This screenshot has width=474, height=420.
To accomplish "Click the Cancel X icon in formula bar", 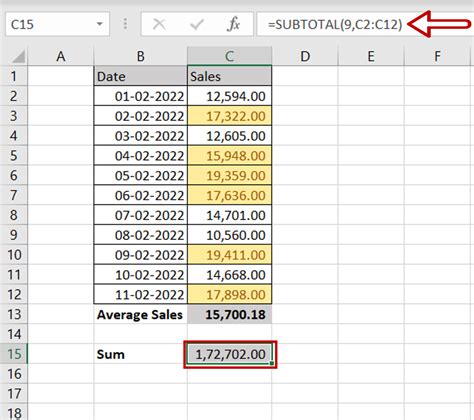I will [159, 24].
